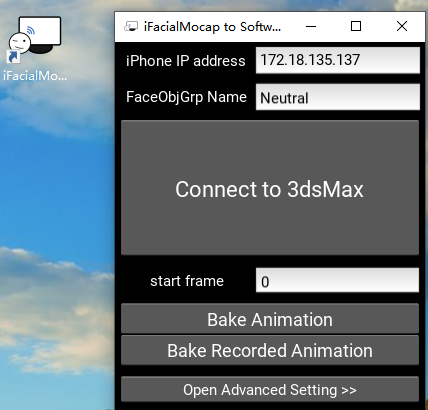This screenshot has width=428, height=410.
Task: Select the iFacialMocap desktop shortcut icon
Action: (34, 39)
